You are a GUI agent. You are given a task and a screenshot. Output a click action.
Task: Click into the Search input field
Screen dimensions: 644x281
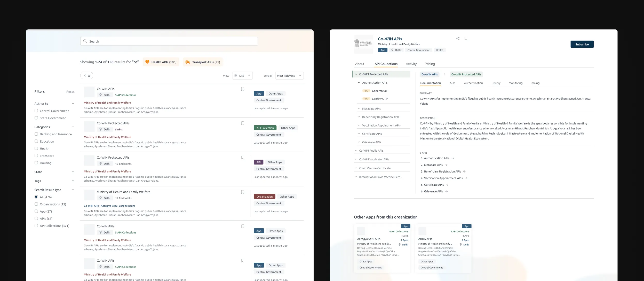pyautogui.click(x=169, y=41)
